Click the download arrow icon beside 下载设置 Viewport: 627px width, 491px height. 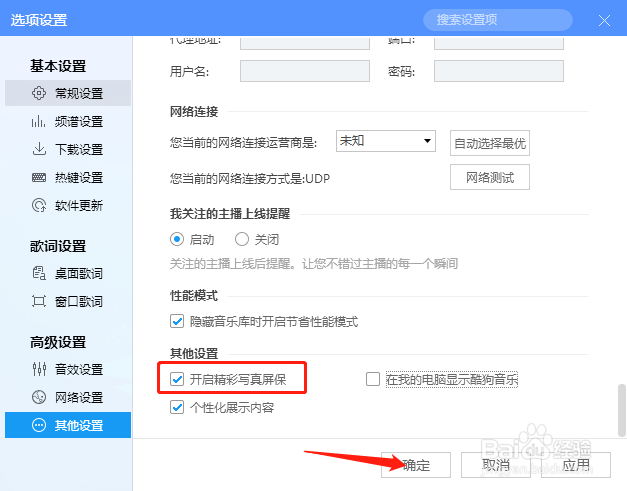point(39,149)
